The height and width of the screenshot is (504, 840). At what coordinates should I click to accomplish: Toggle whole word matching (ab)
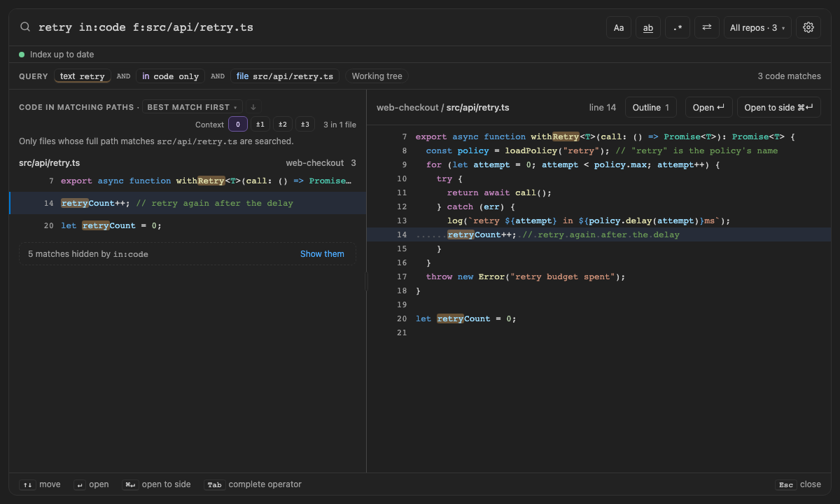[x=648, y=27]
